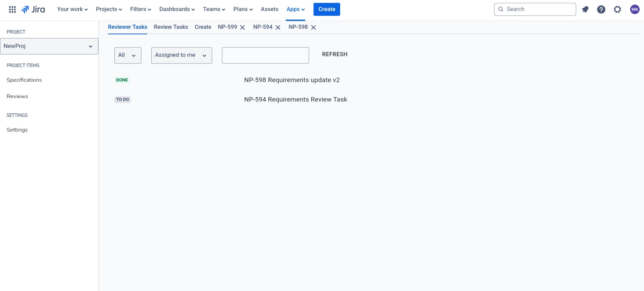Screen dimensions: 644x291
Task: Expand the Filters menu
Action: [140, 9]
